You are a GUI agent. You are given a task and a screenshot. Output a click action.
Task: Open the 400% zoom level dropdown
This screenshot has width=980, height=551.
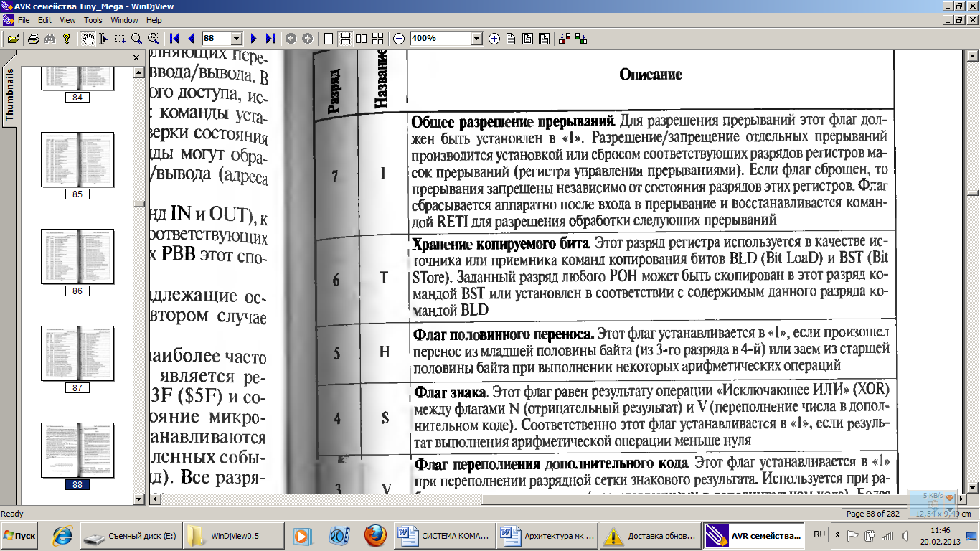(x=478, y=39)
